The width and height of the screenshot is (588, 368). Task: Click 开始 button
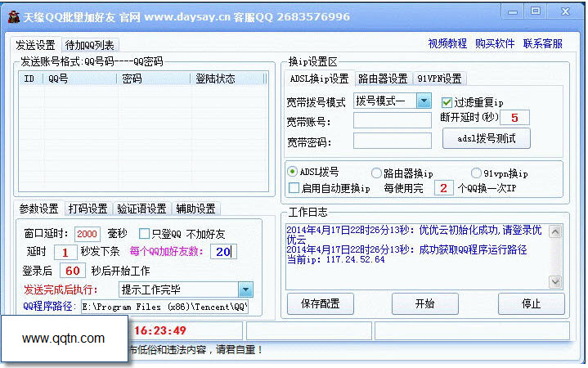[x=425, y=303]
